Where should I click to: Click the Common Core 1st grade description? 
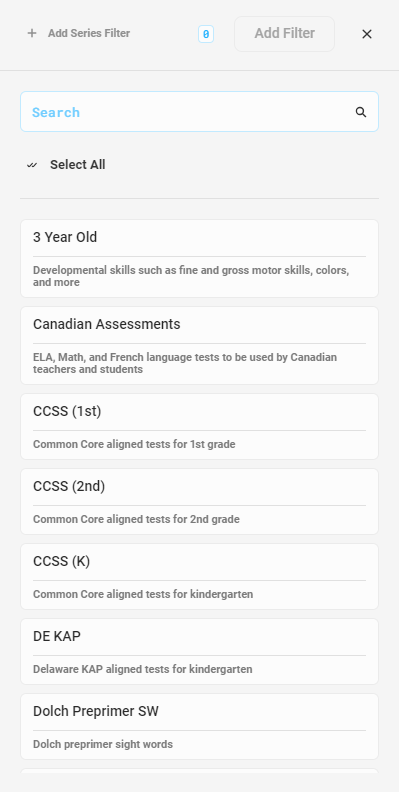[134, 444]
